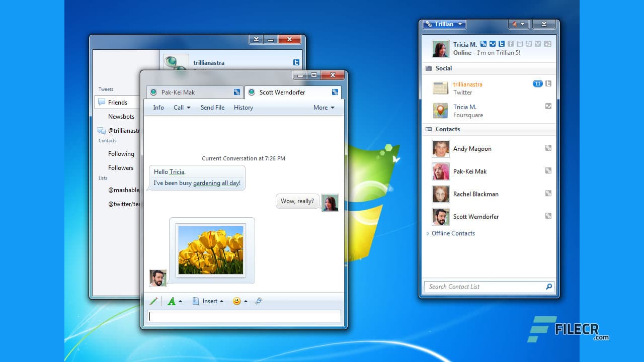Viewport: 644px width, 362px height.
Task: Open the search magnifier in the contact list
Action: point(548,287)
